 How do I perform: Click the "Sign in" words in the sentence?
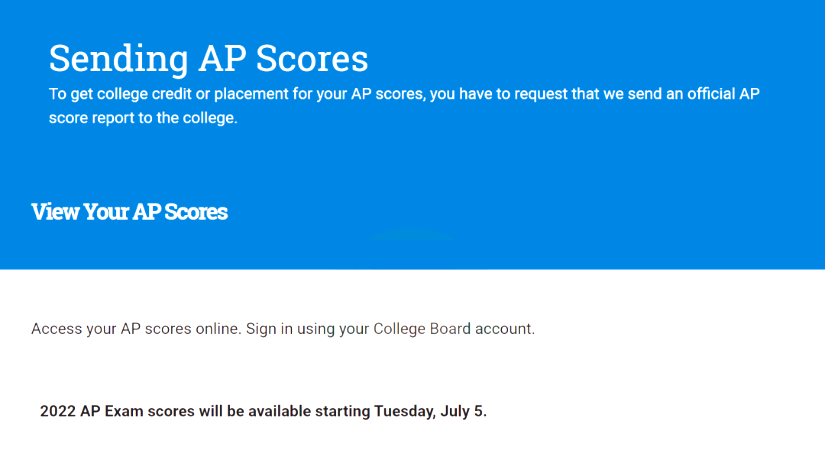tap(269, 329)
